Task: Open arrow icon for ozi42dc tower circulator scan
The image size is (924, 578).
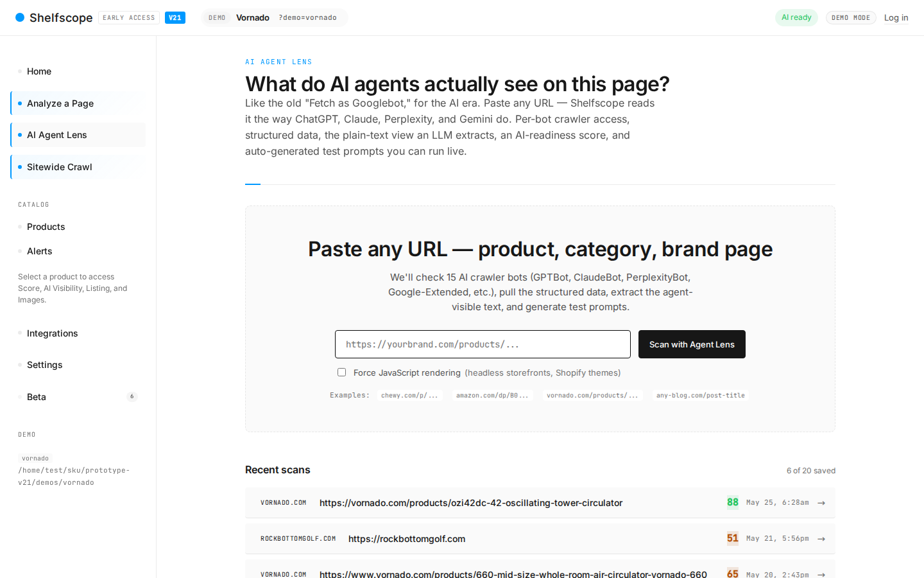Action: 821,503
